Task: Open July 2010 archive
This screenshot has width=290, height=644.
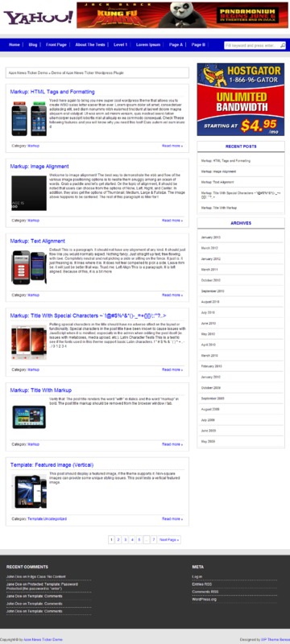Action: [209, 312]
